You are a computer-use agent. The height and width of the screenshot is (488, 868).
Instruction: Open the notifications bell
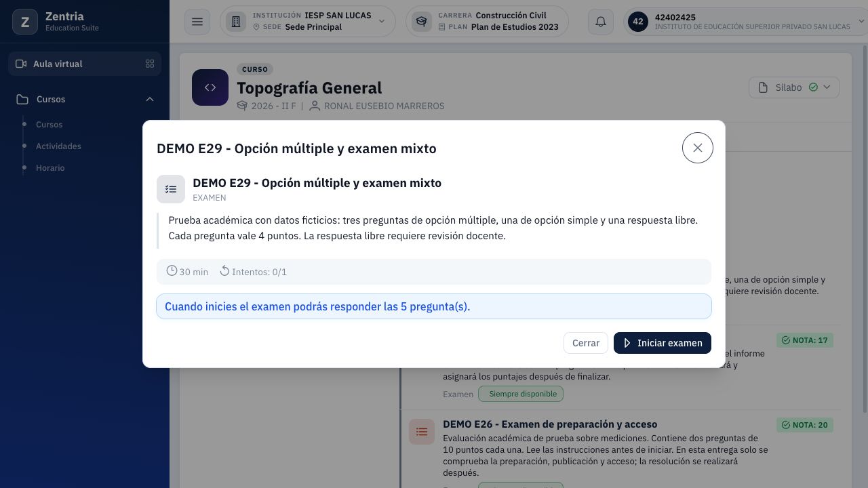click(x=601, y=22)
